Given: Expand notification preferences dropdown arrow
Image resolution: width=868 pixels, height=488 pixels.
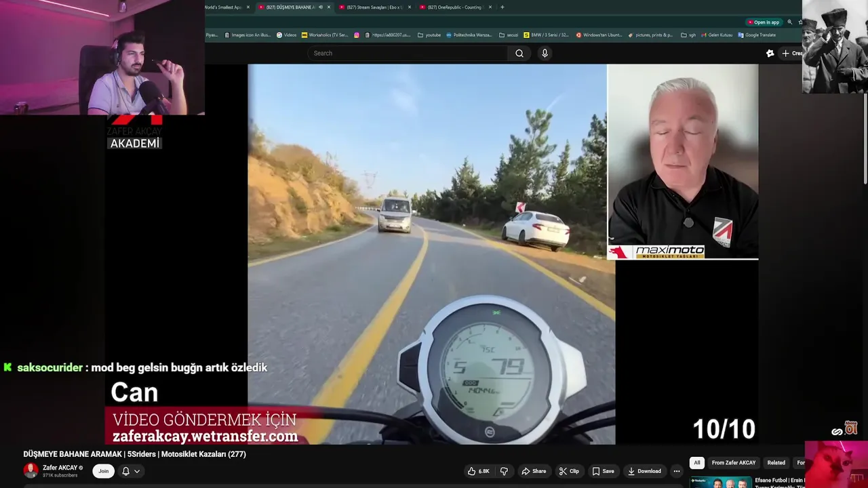Looking at the screenshot, I should [137, 471].
